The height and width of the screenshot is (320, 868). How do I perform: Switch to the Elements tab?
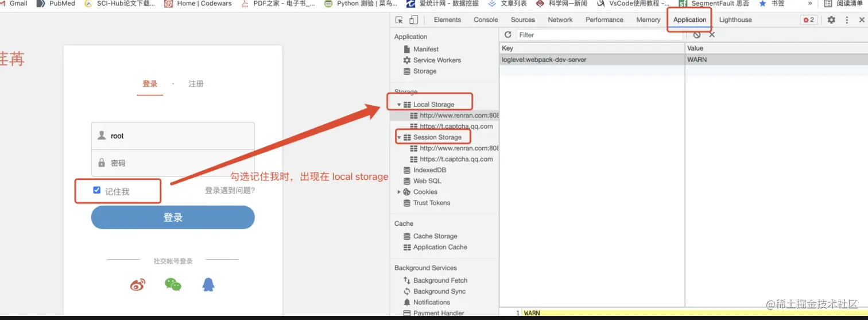coord(447,20)
